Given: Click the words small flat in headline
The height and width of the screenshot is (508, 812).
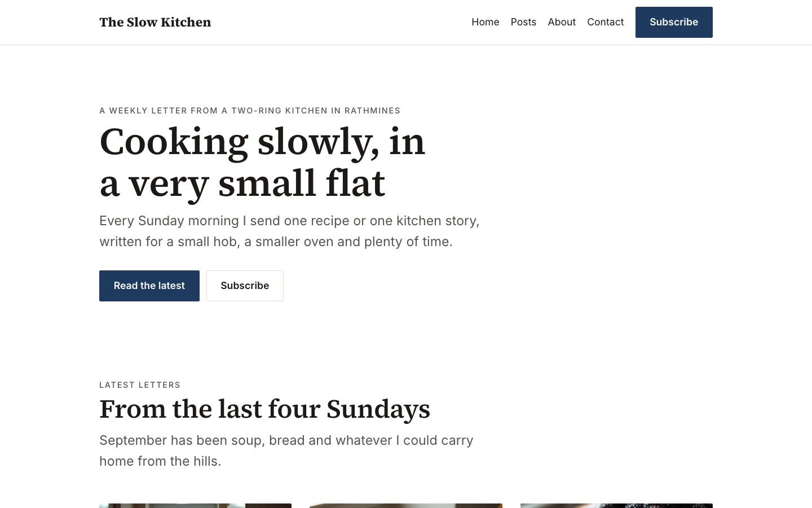Looking at the screenshot, I should pyautogui.click(x=302, y=183).
